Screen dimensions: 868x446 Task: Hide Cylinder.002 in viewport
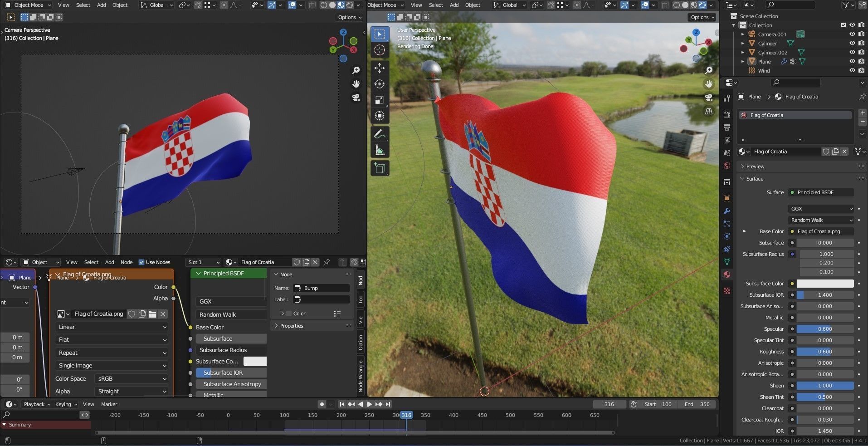pos(852,53)
